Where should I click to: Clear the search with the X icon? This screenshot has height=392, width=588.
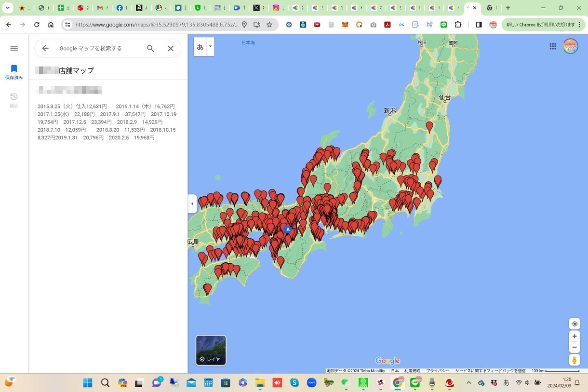171,48
